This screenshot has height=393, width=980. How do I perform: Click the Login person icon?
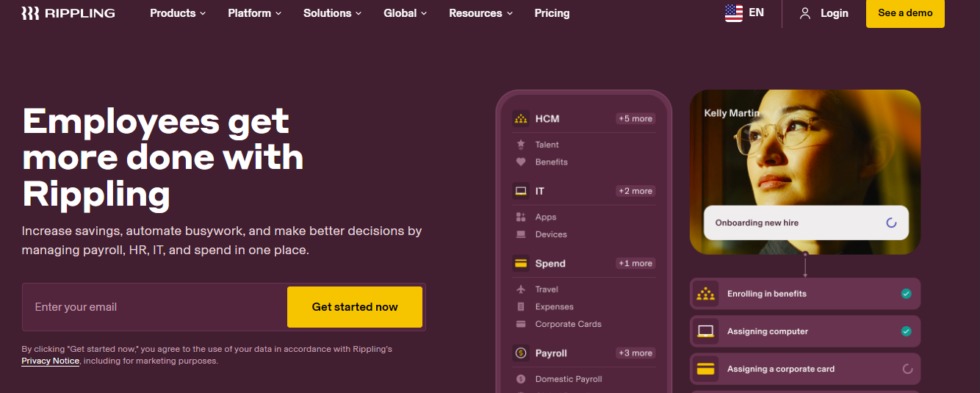tap(805, 13)
